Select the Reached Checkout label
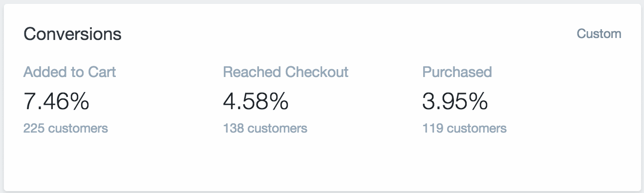Screen dimensions: 644x193 [x=286, y=72]
